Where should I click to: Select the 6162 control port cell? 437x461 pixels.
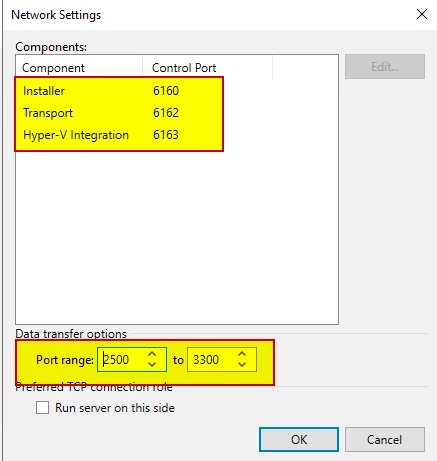coord(166,113)
